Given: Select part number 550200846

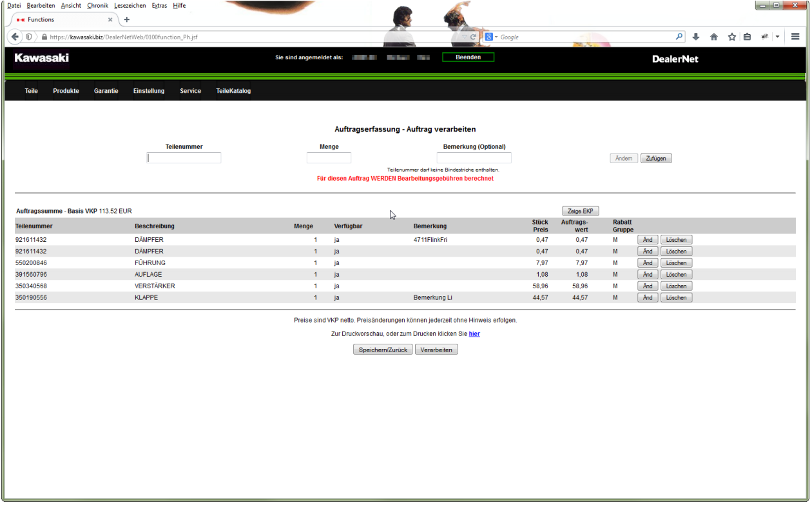Looking at the screenshot, I should point(31,263).
